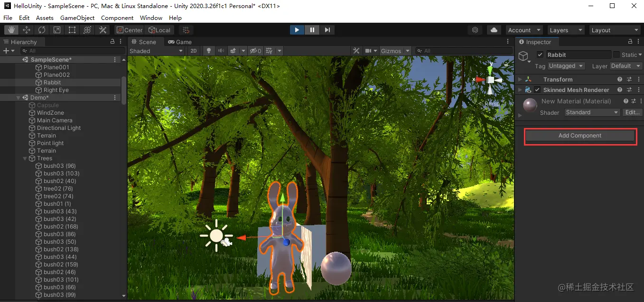Toggle Local handle rotation
This screenshot has width=644, height=302.
tap(159, 30)
